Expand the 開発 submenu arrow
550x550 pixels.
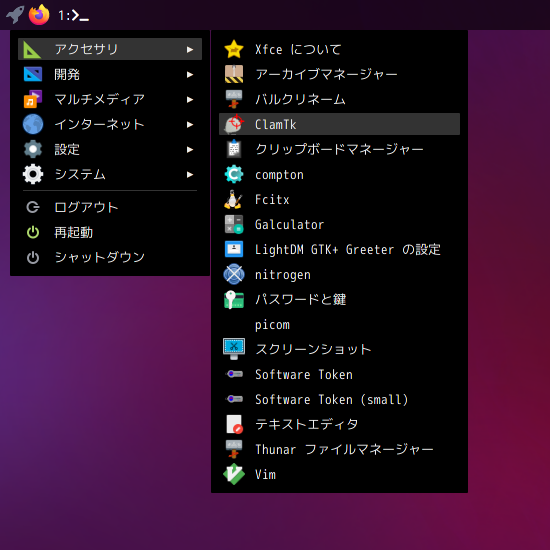190,74
